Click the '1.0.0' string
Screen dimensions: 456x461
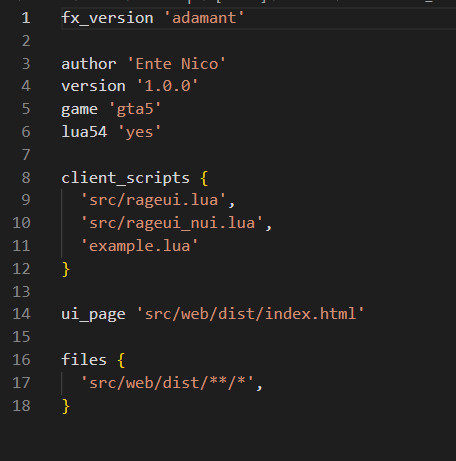(167, 86)
